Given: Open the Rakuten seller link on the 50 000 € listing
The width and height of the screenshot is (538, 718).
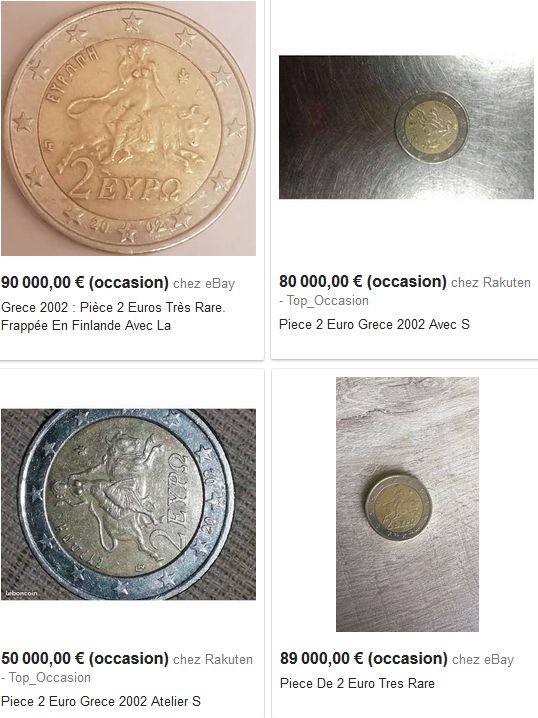Looking at the screenshot, I should click(213, 659).
